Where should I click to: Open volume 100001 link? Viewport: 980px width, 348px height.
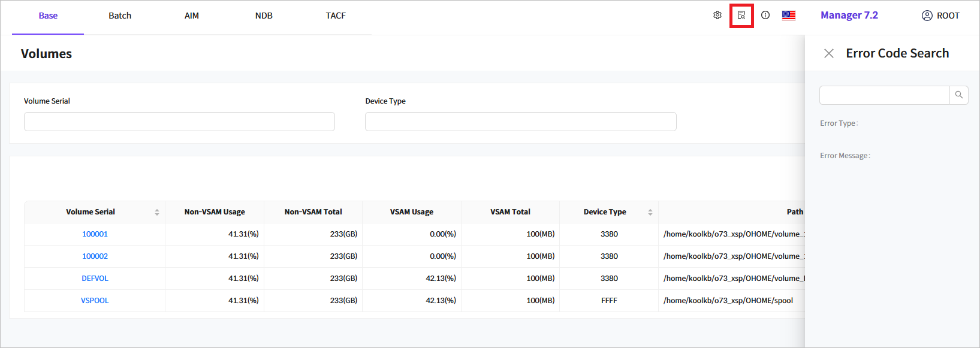(x=95, y=234)
